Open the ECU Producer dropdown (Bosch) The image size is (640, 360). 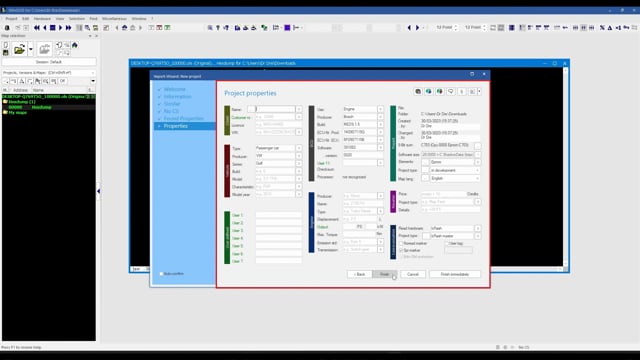380,117
